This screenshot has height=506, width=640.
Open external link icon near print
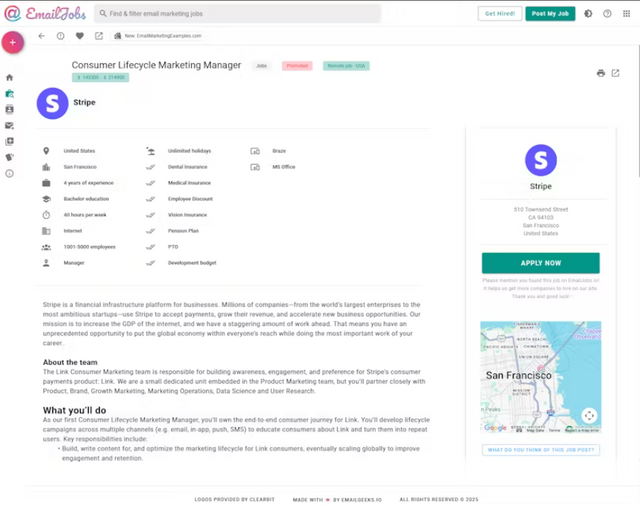click(x=615, y=73)
